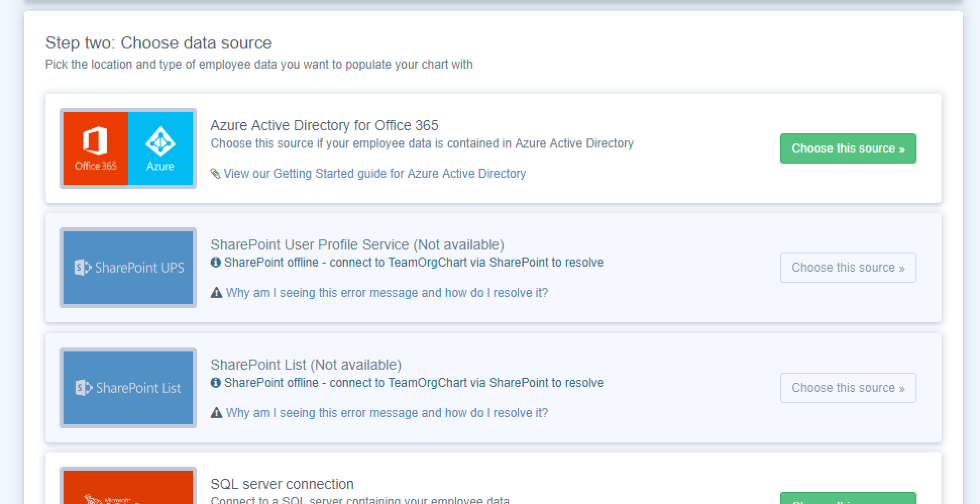Click warning triangle icon under SharePoint List
This screenshot has width=980, height=504.
tap(216, 413)
